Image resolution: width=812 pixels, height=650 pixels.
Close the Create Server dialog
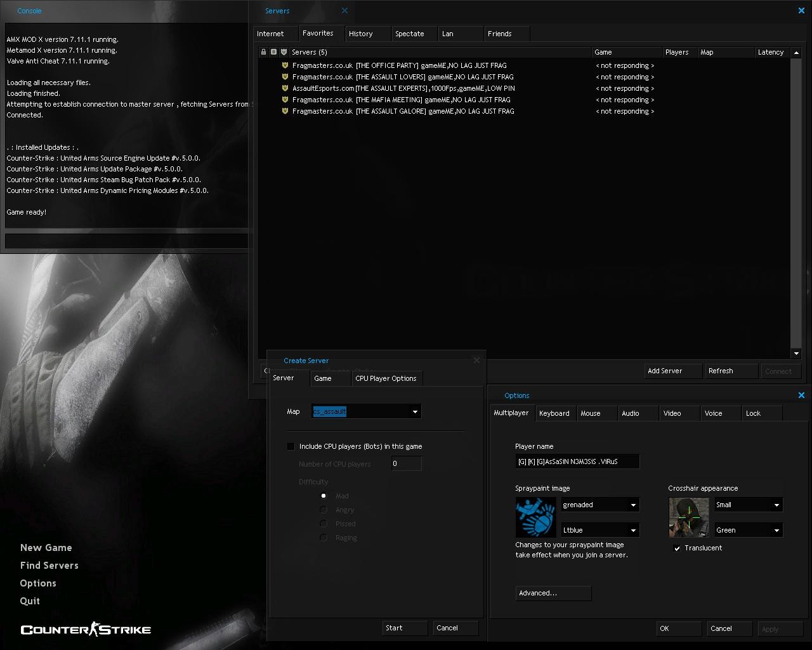476,360
